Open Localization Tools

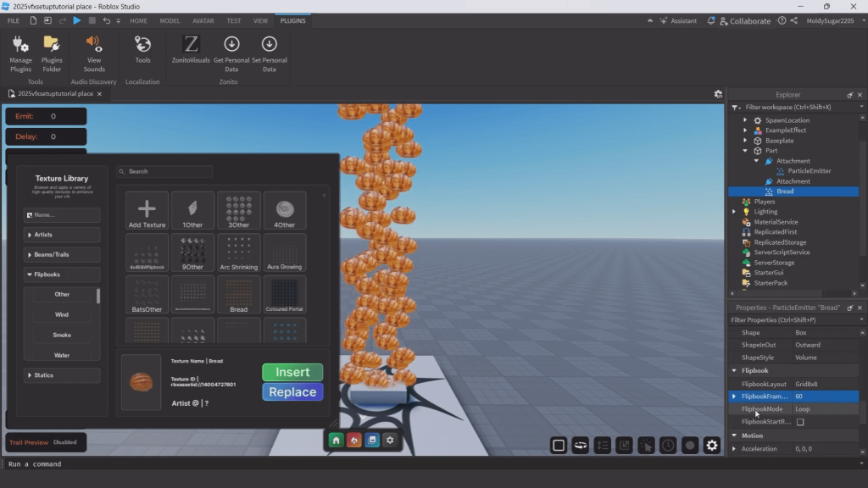[142, 50]
